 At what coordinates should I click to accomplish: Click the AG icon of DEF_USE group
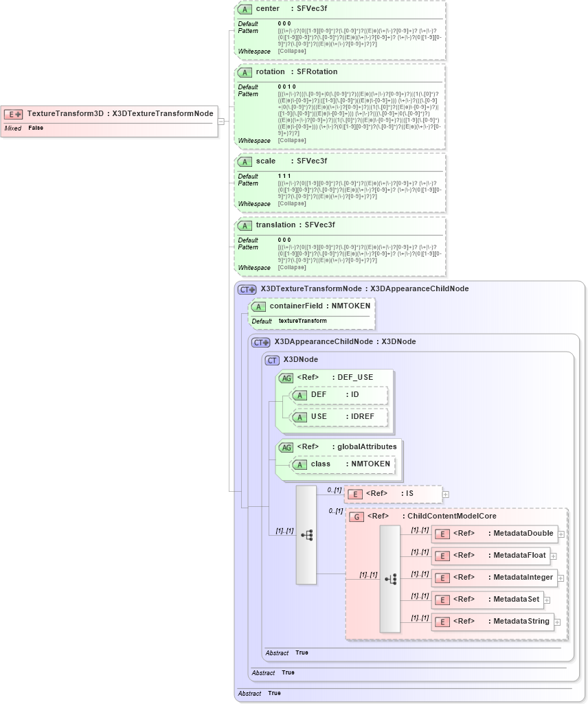(x=286, y=378)
